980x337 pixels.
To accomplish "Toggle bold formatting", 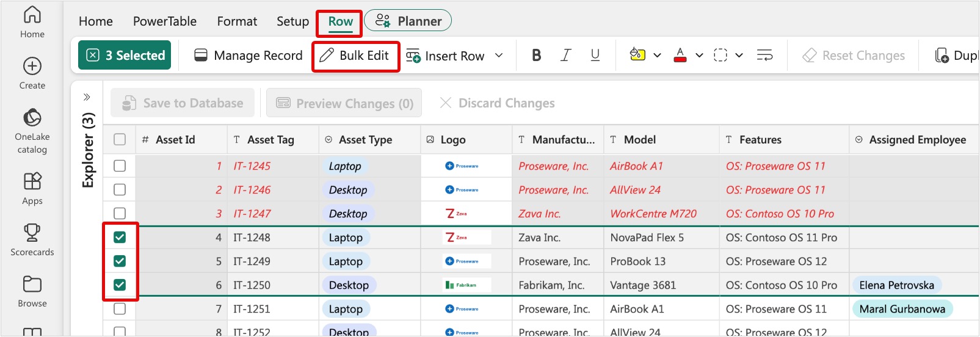I will pyautogui.click(x=536, y=56).
